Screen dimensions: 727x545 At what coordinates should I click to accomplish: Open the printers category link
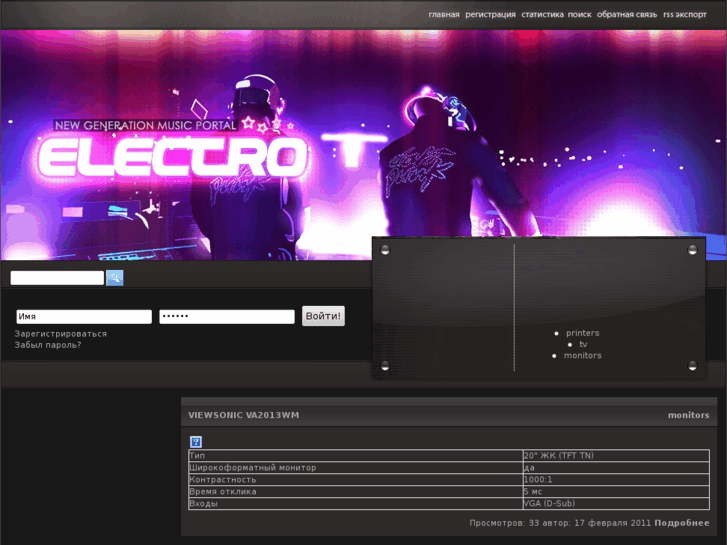click(583, 333)
